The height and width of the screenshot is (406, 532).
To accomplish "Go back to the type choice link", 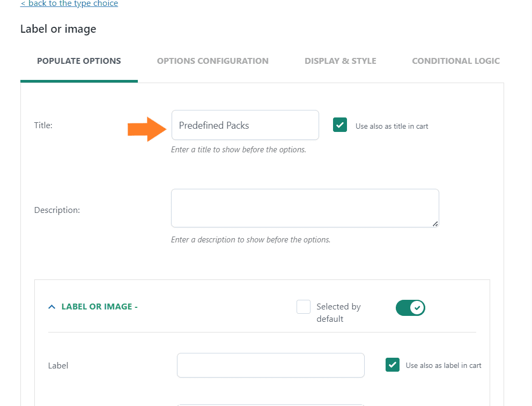I will pos(69,3).
